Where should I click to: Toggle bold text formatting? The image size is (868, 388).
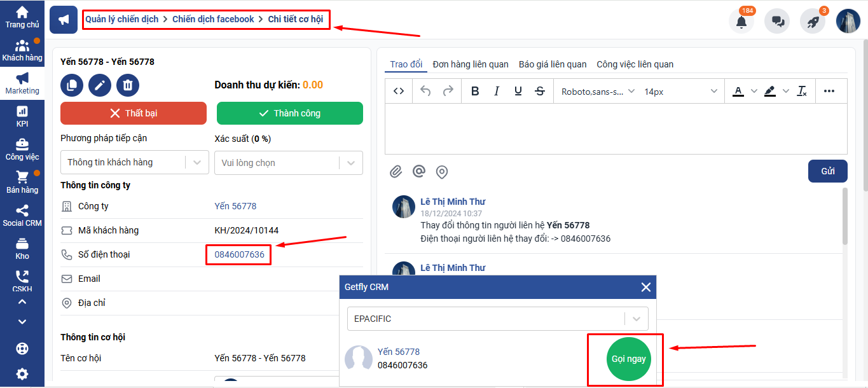(x=475, y=91)
